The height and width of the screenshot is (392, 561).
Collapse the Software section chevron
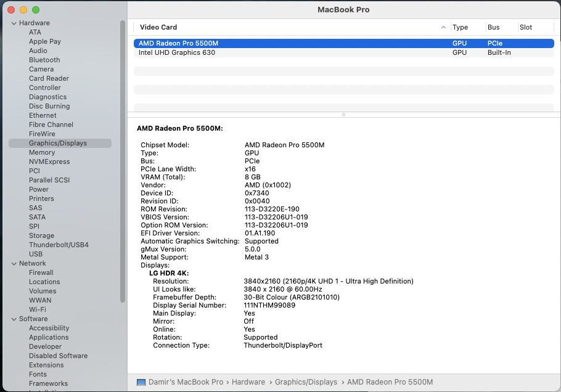point(14,319)
